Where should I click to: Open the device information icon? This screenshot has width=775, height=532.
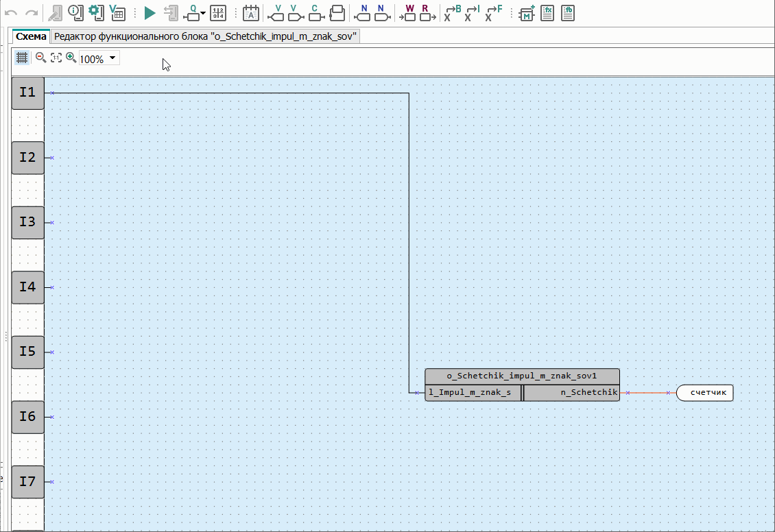tap(75, 13)
